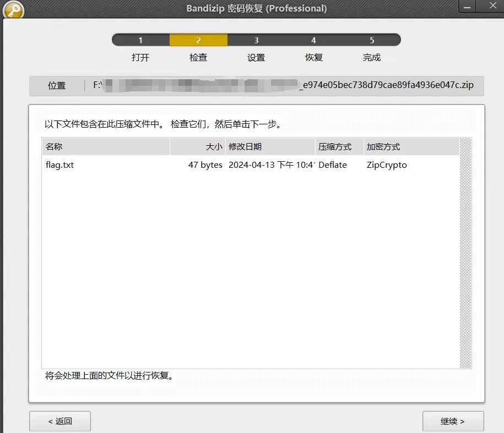Click the 位置 label
This screenshot has height=433, width=504.
[x=57, y=85]
